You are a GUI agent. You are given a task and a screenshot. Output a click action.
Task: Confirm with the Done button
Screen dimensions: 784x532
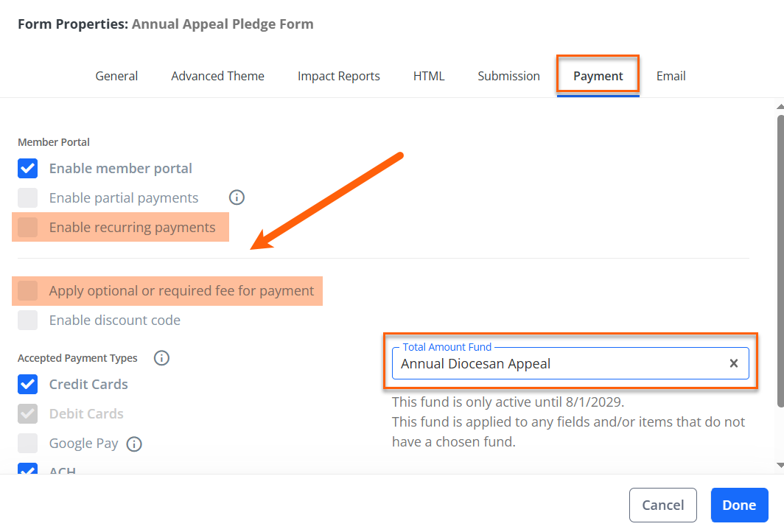(x=739, y=505)
